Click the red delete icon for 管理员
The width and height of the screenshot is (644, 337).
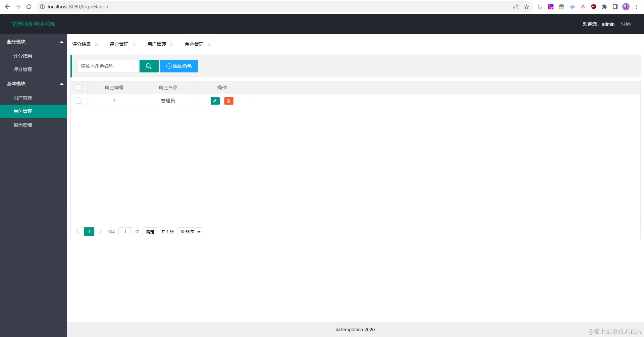pyautogui.click(x=229, y=101)
